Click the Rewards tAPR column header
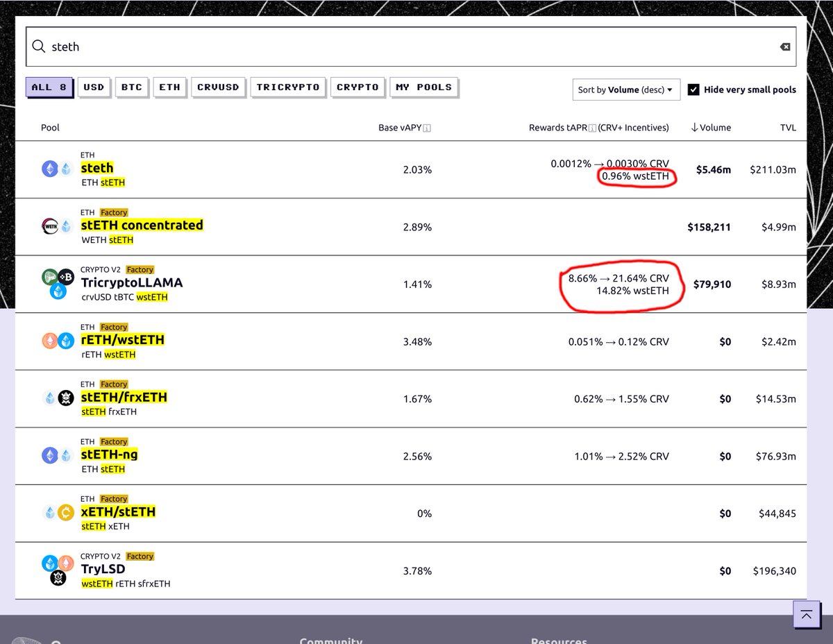 tap(599, 128)
